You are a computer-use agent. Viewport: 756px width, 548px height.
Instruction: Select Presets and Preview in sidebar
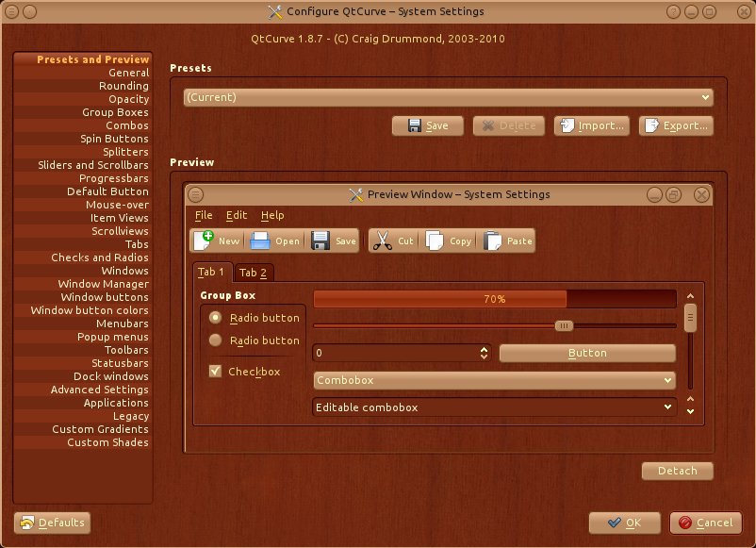pyautogui.click(x=83, y=59)
